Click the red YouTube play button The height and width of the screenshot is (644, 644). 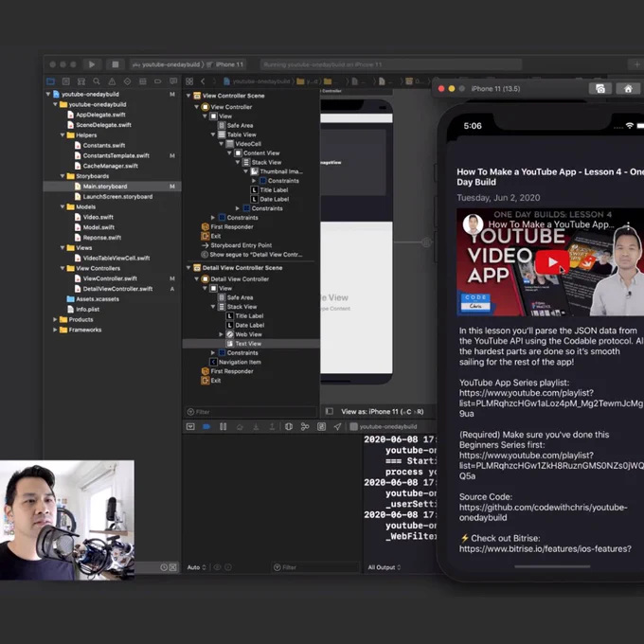click(552, 261)
